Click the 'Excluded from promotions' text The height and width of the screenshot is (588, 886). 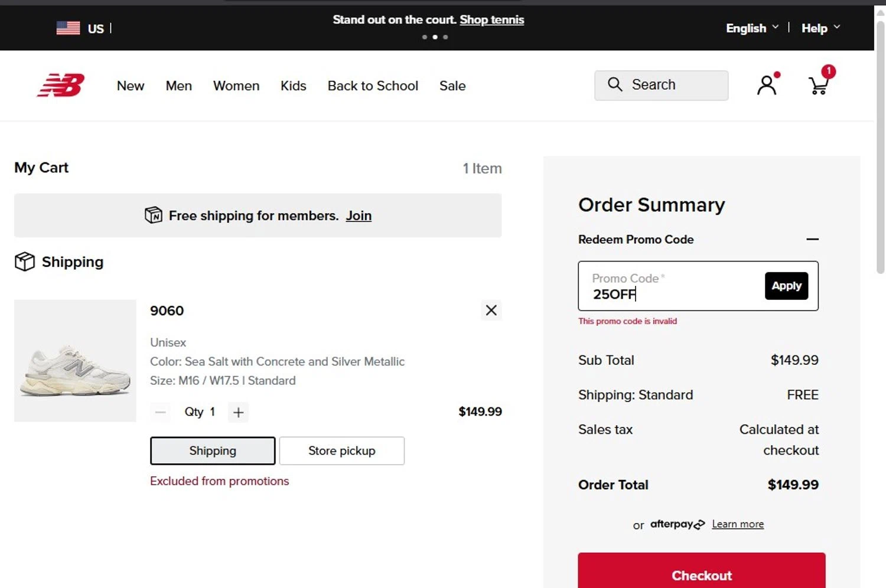pyautogui.click(x=219, y=481)
